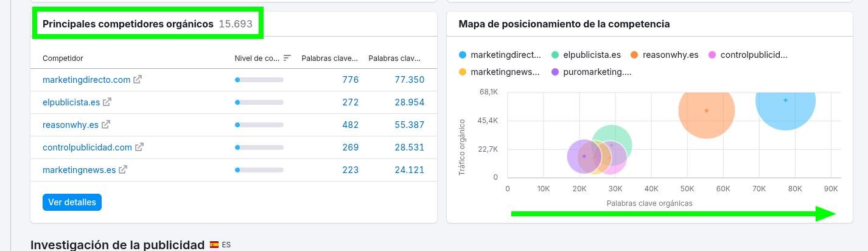Open external link icon beside marketingdirecto.com
Image resolution: width=868 pixels, height=251 pixels.
pos(138,80)
